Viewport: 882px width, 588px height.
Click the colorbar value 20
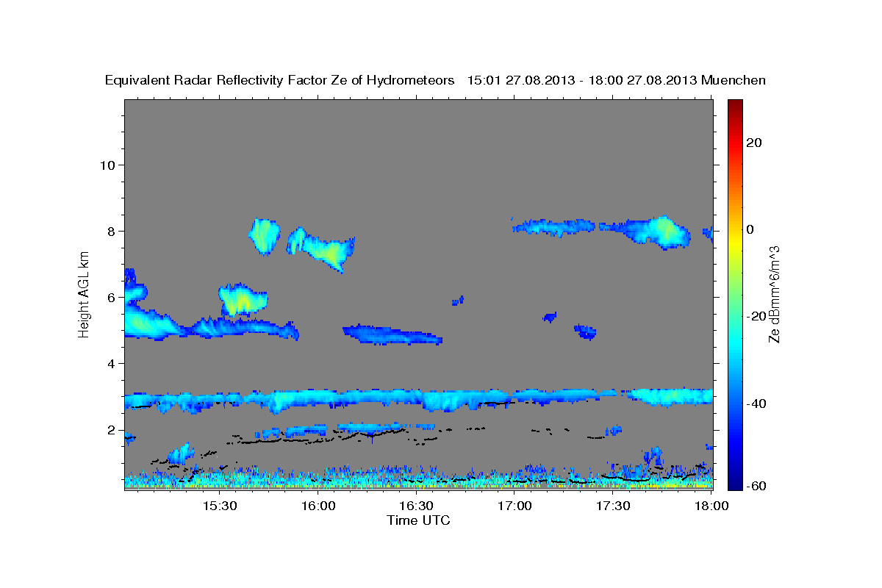pyautogui.click(x=755, y=142)
